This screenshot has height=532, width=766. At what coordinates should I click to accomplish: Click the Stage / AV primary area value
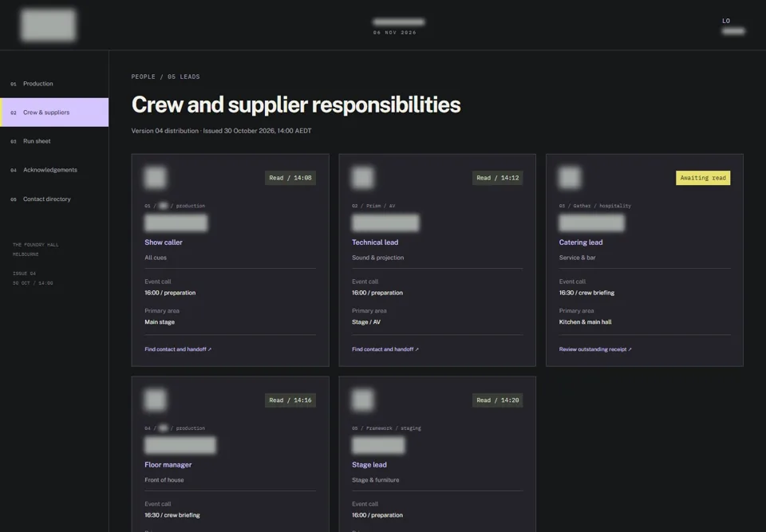[x=366, y=322]
